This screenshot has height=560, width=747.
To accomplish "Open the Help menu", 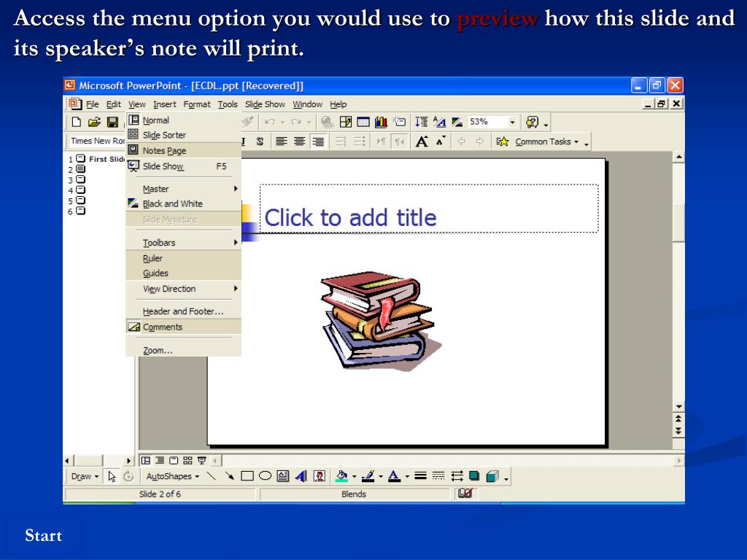I will (x=338, y=104).
